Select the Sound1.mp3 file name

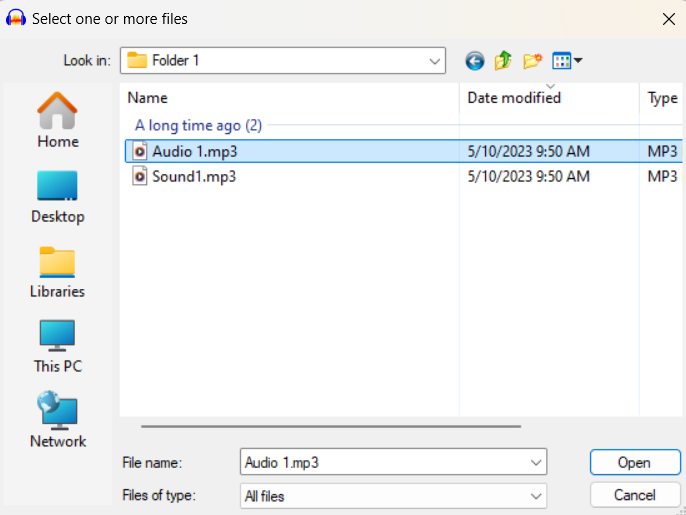[194, 176]
